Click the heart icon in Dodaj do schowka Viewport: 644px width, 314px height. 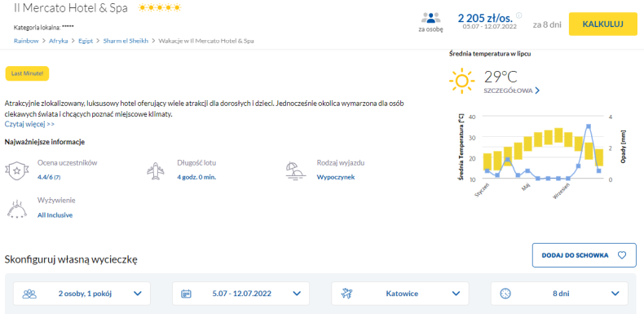pyautogui.click(x=622, y=255)
